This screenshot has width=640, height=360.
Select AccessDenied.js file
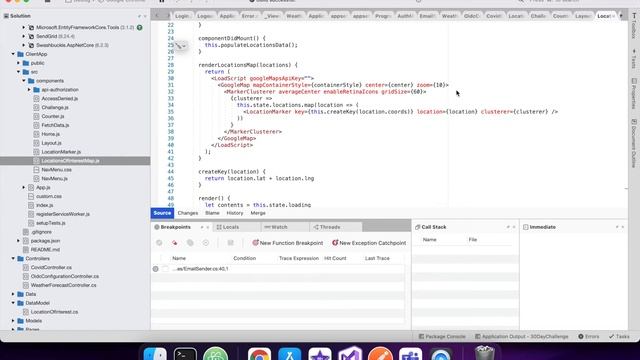60,98
